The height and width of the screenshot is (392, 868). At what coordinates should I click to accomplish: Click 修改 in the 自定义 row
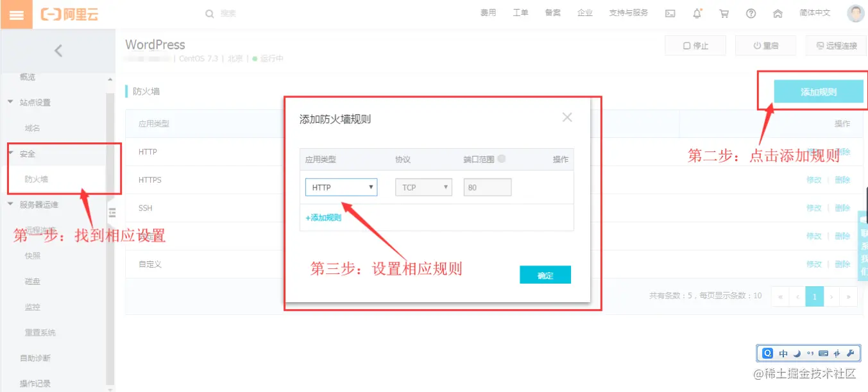click(x=814, y=264)
